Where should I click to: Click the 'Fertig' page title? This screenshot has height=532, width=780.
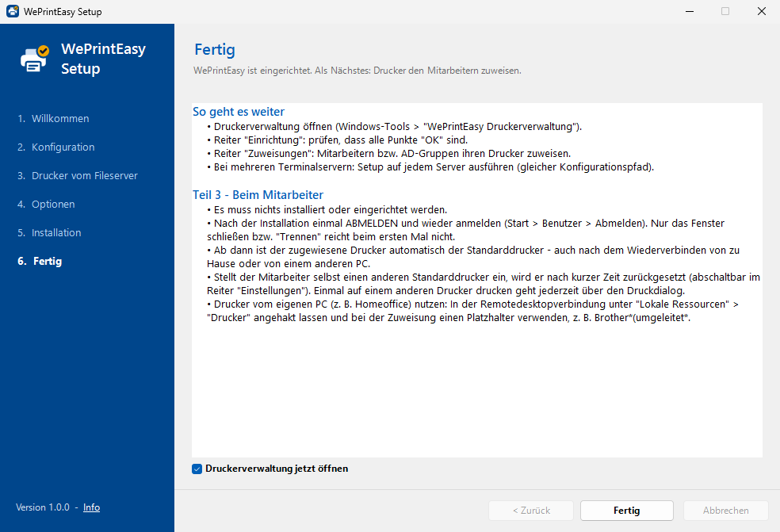[215, 49]
